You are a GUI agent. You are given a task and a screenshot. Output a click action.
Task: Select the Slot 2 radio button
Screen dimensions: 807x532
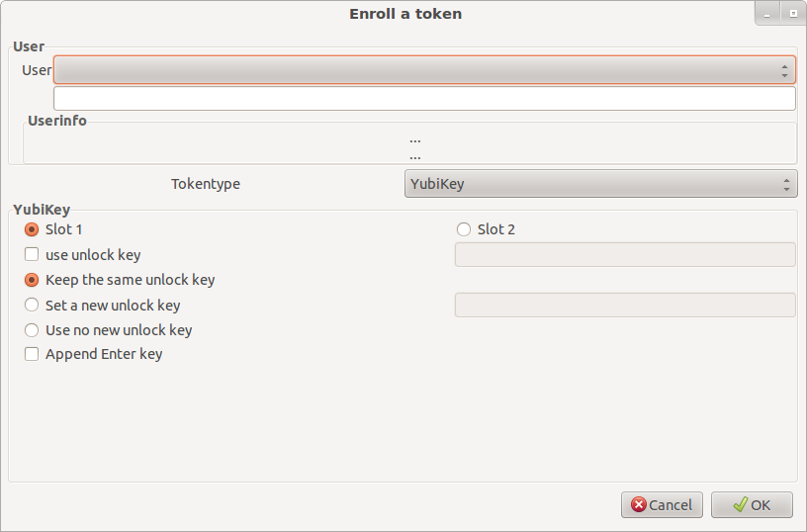[x=464, y=229]
